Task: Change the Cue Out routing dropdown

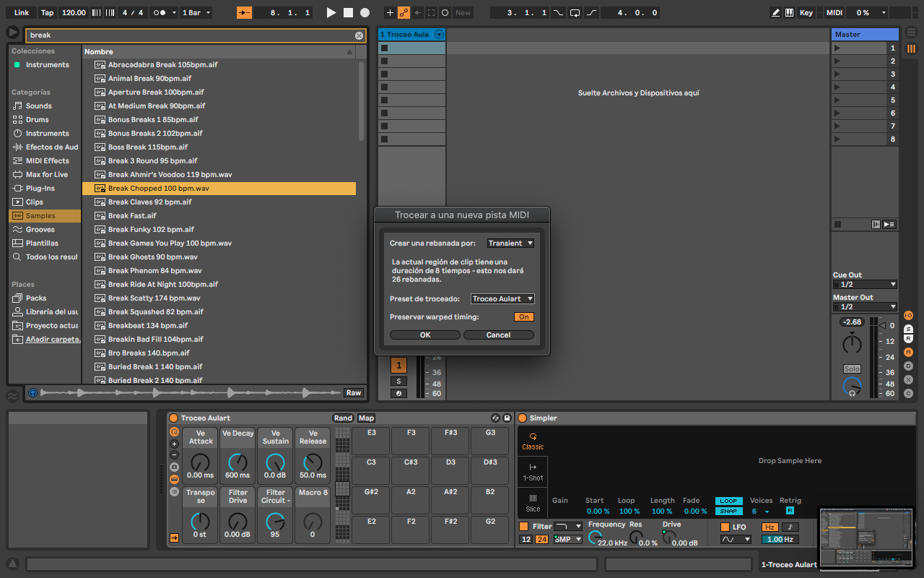Action: [x=864, y=285]
